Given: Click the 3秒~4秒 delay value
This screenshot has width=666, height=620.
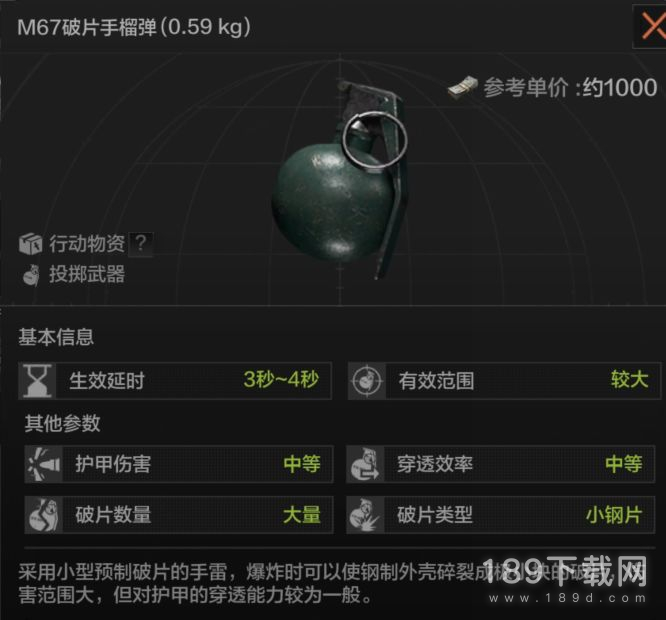Looking at the screenshot, I should coord(281,379).
